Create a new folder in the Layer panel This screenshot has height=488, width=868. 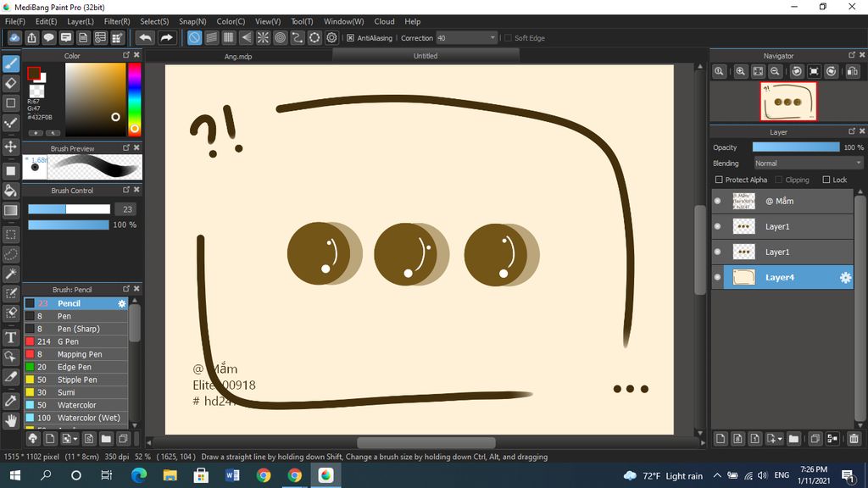pyautogui.click(x=793, y=439)
